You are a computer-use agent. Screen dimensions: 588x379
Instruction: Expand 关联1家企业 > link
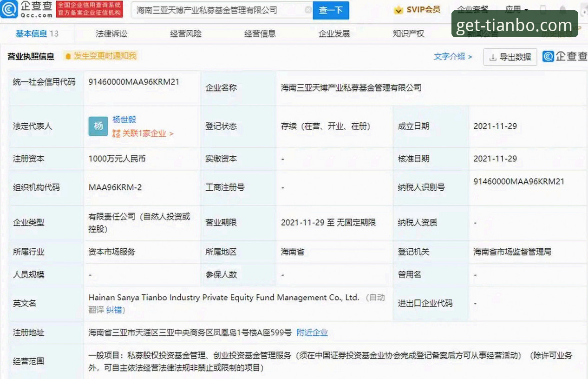[x=148, y=133]
